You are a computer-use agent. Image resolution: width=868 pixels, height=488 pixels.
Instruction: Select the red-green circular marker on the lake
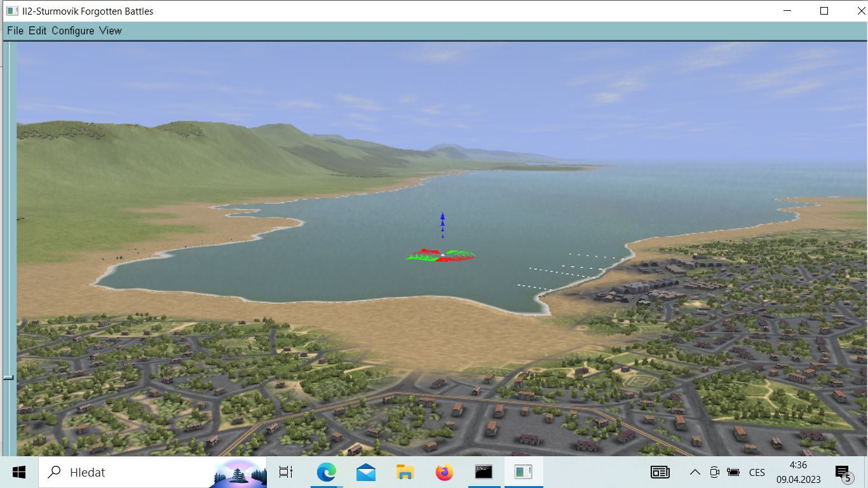point(440,255)
